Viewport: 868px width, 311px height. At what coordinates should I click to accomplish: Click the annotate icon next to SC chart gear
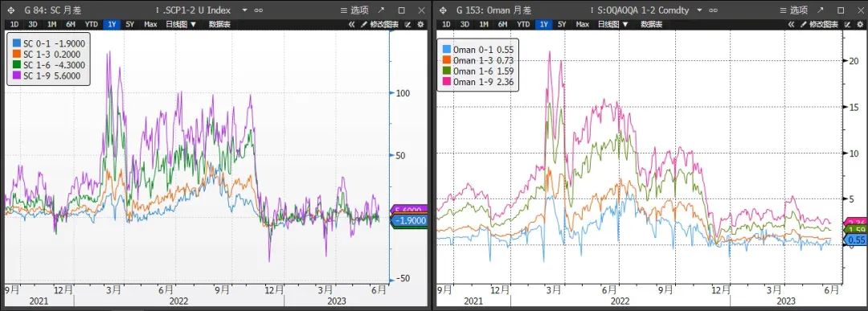[x=408, y=24]
